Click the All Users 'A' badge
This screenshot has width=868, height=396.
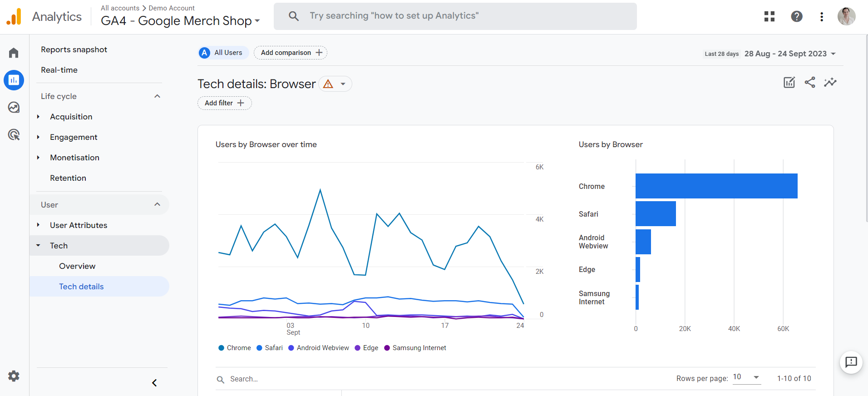[x=205, y=53]
